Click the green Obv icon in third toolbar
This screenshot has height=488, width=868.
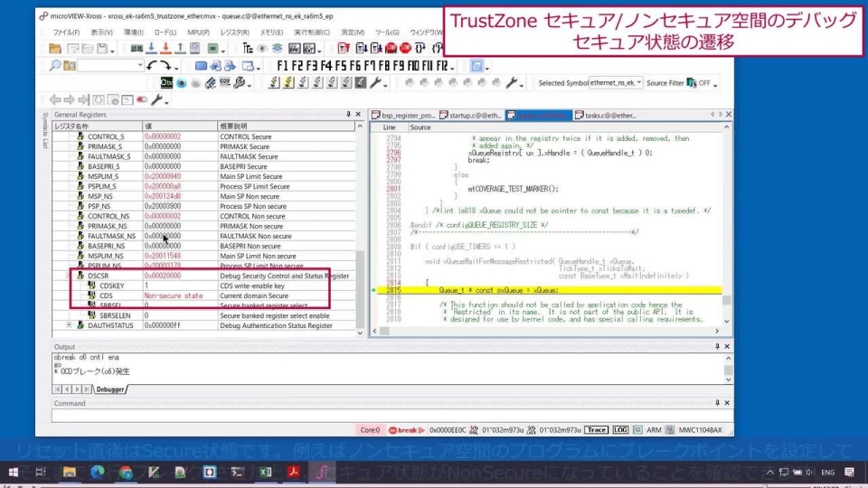point(166,83)
